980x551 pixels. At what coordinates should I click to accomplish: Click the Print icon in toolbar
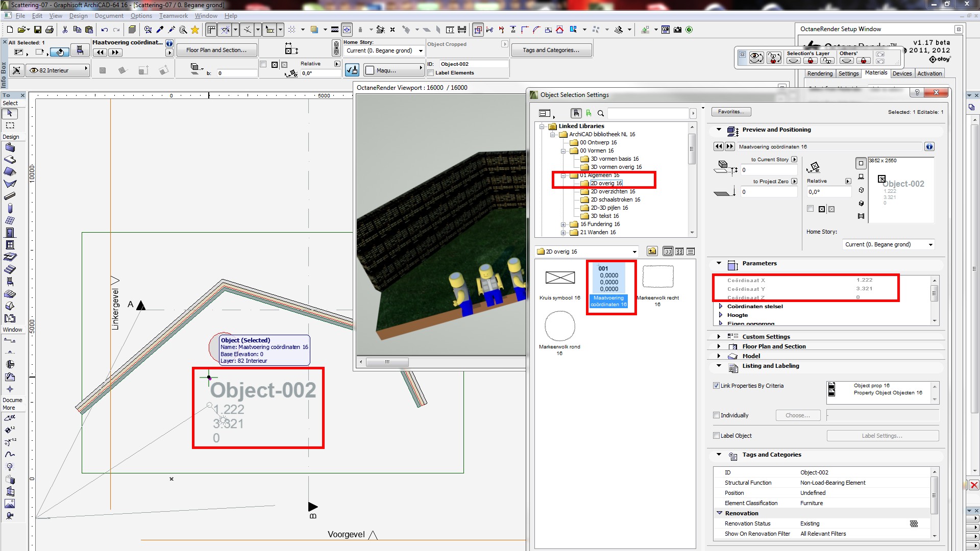(50, 30)
